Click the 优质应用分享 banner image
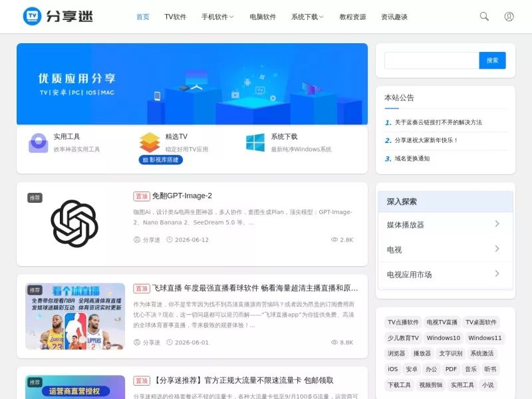Image resolution: width=532 pixels, height=399 pixels. (x=192, y=84)
